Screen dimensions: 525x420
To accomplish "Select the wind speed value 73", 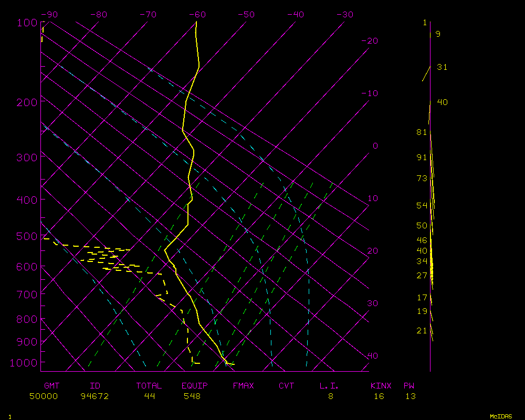I will point(422,178).
